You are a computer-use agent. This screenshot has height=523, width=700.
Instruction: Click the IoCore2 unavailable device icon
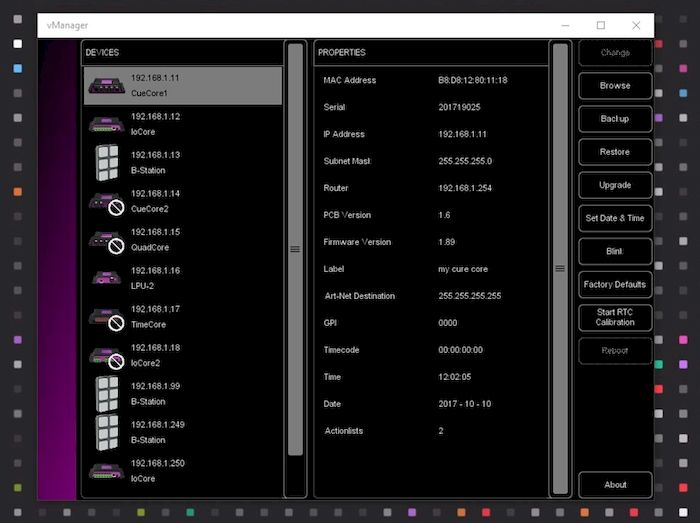coord(107,358)
